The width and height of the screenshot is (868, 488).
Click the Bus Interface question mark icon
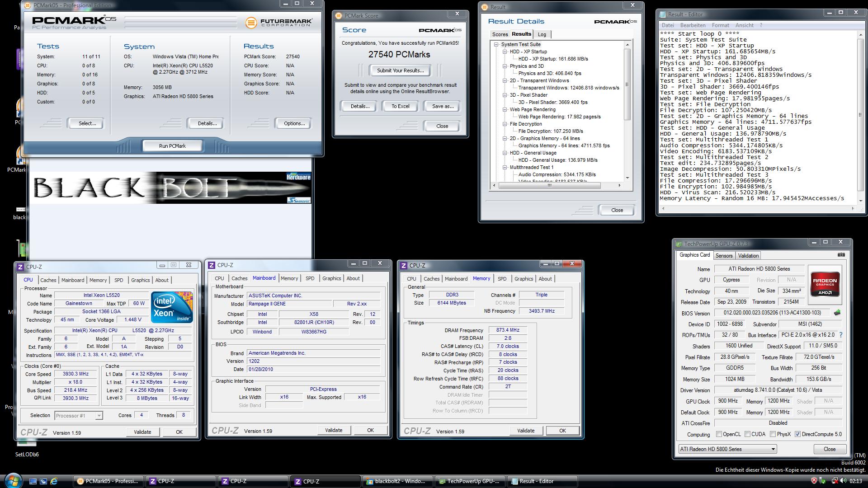click(841, 335)
